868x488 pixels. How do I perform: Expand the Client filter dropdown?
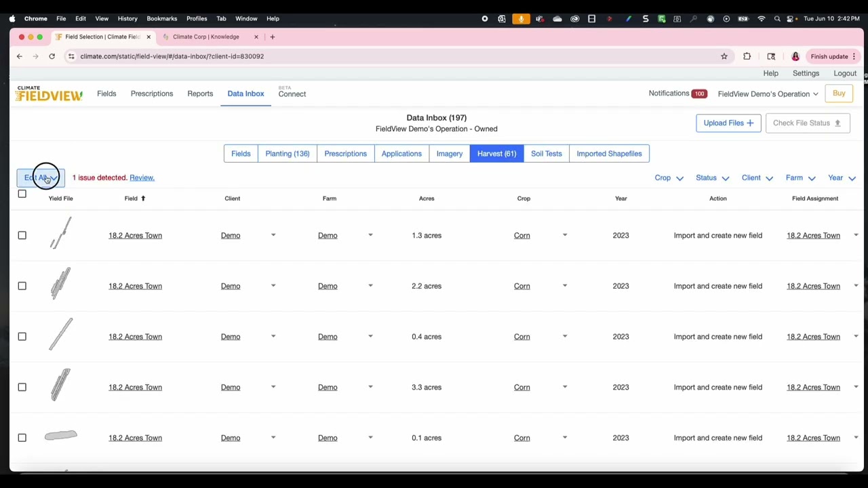point(757,178)
